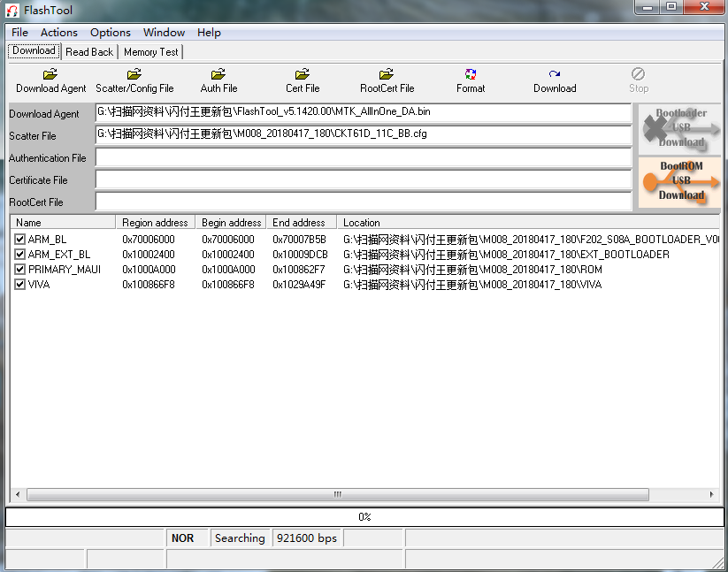Select Bootloader USB Download mode

click(x=679, y=129)
